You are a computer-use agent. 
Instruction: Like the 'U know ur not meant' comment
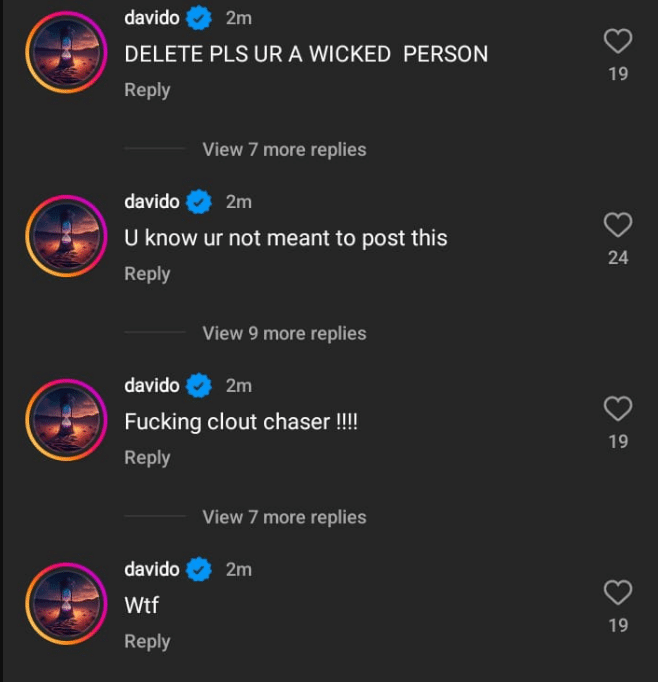pos(618,225)
